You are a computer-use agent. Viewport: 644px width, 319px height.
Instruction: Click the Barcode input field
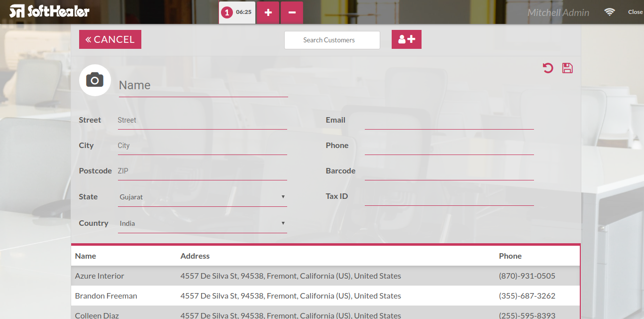[449, 171]
